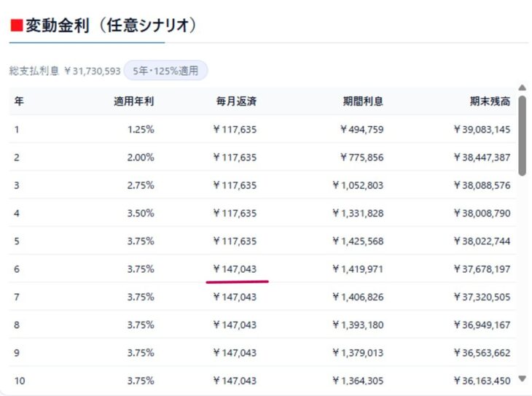Click the ¥1,364,305 interest cell
The width and height of the screenshot is (532, 396).
358,381
